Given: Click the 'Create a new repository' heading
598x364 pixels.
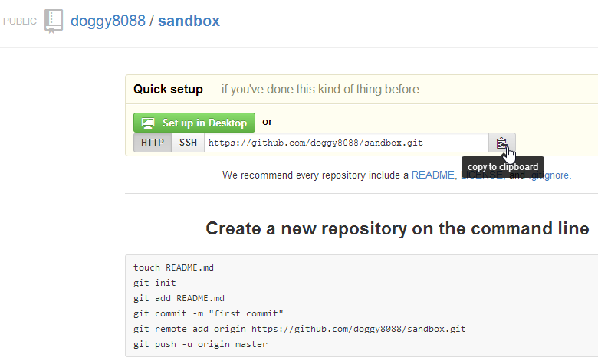Looking at the screenshot, I should (397, 228).
